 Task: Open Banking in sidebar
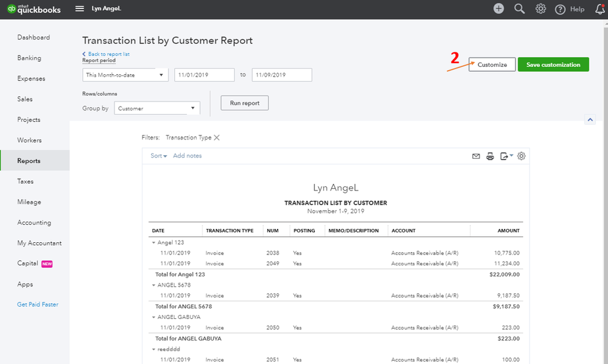tap(29, 58)
